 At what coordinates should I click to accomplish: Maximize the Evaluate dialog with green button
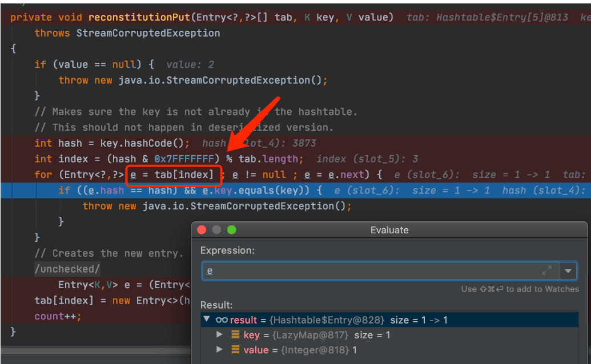pos(231,230)
